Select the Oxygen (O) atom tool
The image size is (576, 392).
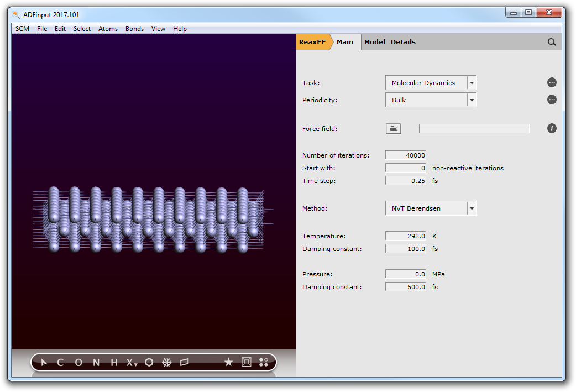[78, 363]
